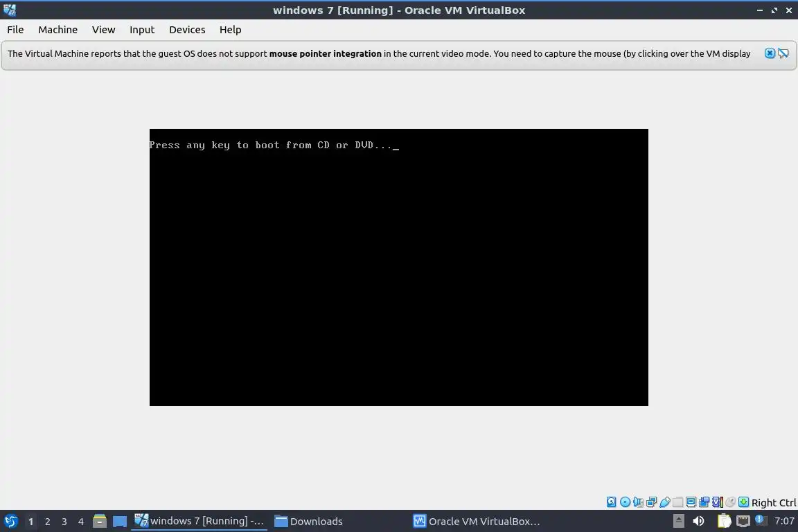Open the View menu
Screen dimensions: 798x532
pos(103,30)
